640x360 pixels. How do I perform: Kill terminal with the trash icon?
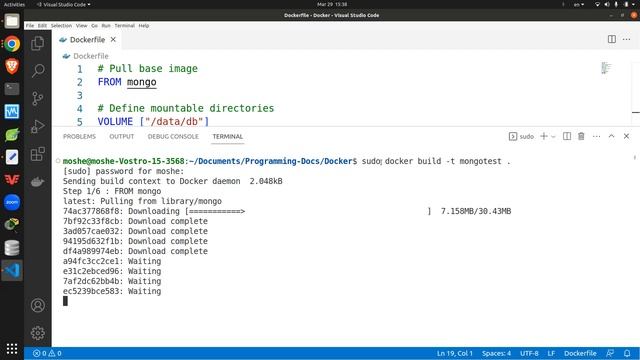pyautogui.click(x=581, y=136)
